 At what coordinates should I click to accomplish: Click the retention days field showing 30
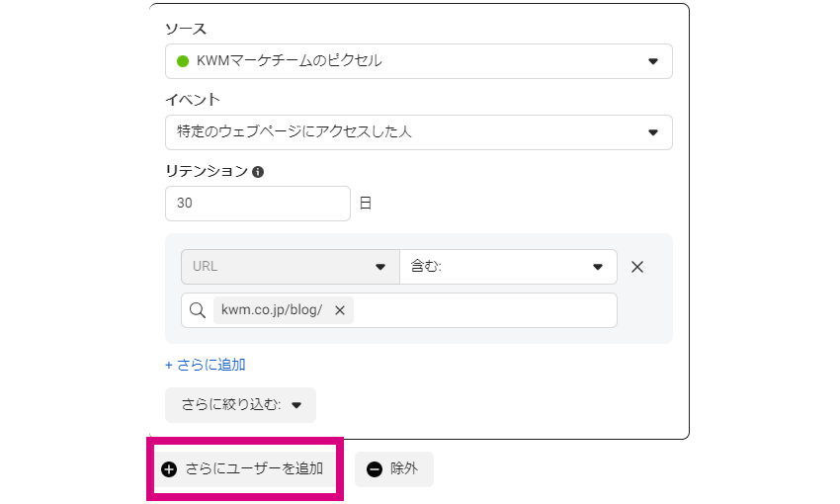coord(258,204)
